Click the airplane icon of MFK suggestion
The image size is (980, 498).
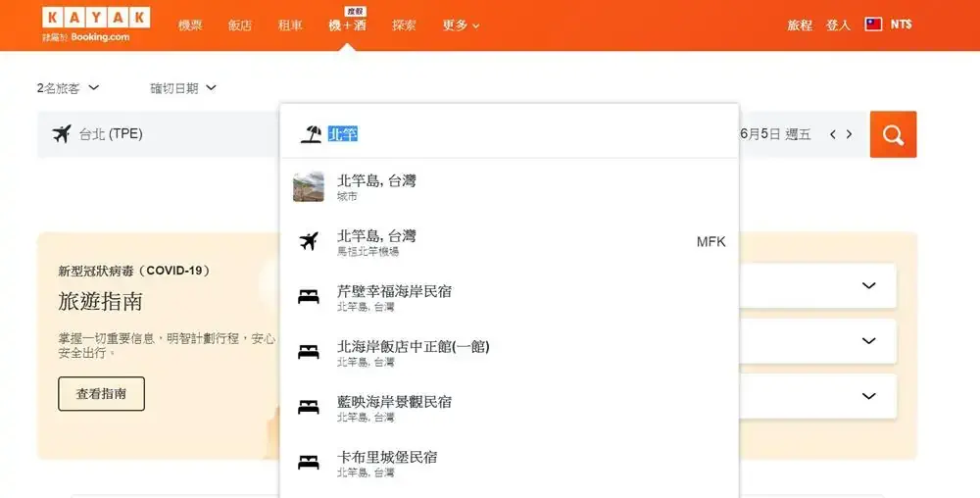tap(309, 241)
